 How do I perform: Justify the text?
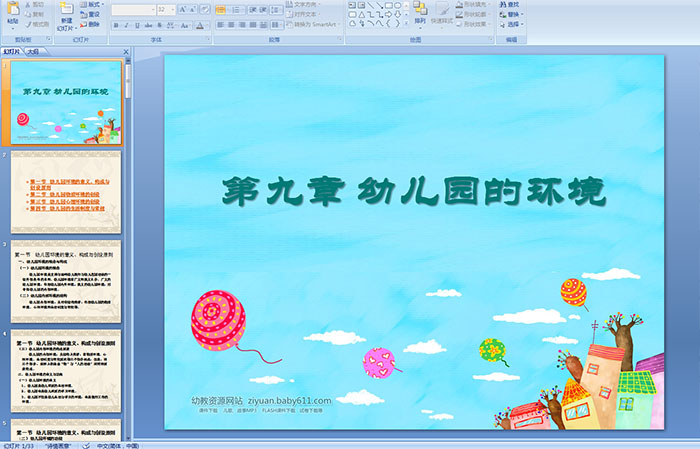pos(253,25)
